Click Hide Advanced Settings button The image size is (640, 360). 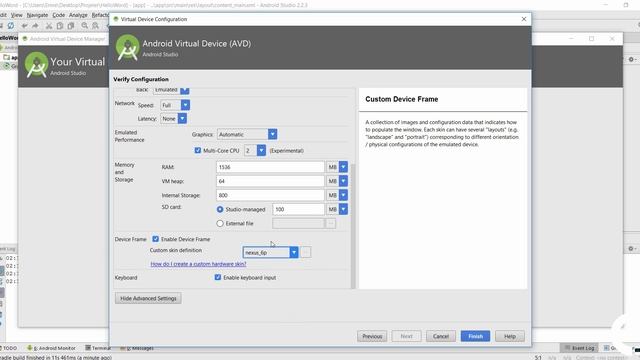point(148,298)
